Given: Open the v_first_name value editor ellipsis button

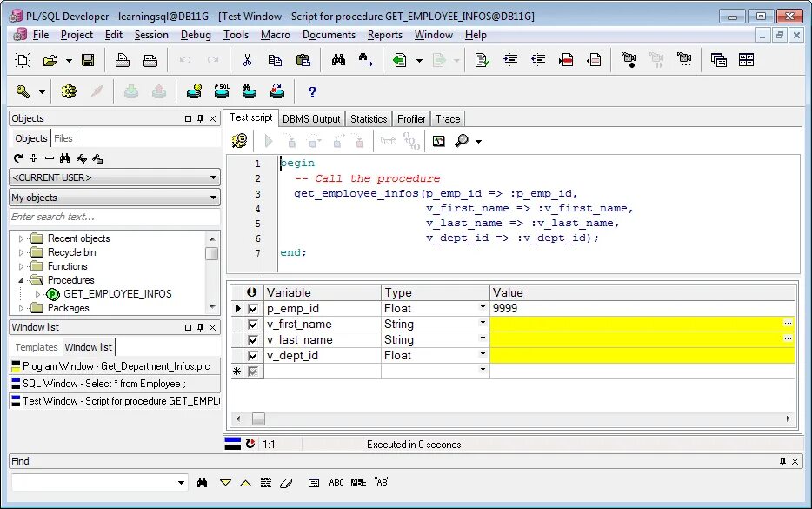Looking at the screenshot, I should [x=788, y=323].
